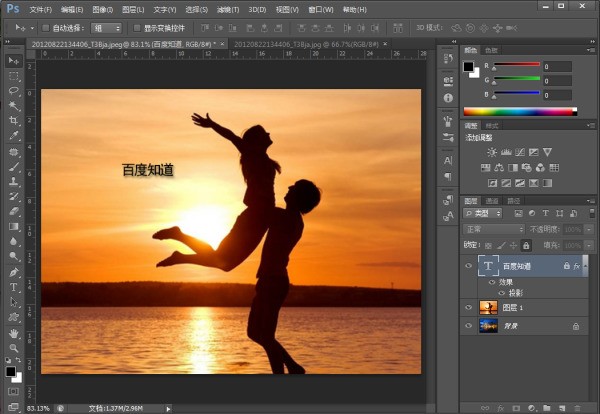Open the blend mode 正常 dropdown

pos(494,229)
